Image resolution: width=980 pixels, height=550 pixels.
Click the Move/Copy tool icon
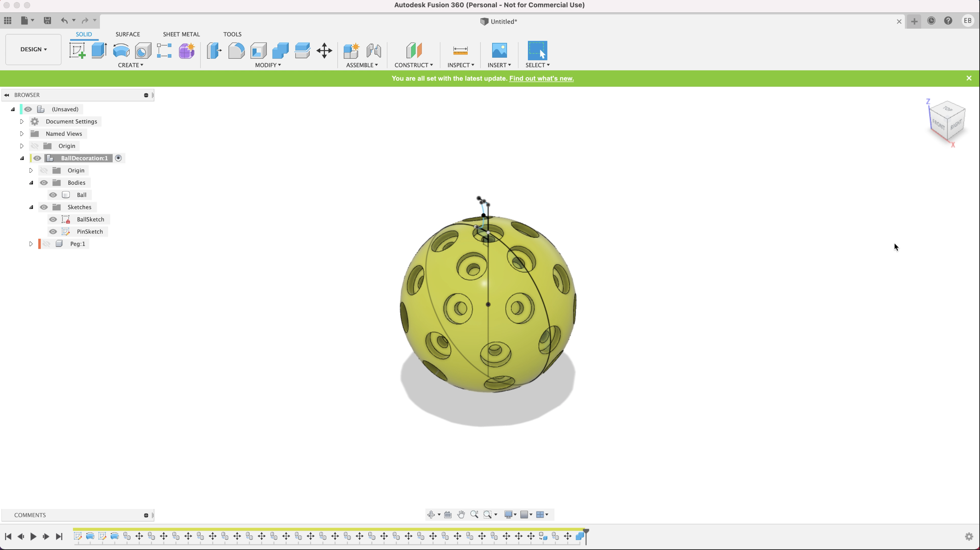click(325, 50)
